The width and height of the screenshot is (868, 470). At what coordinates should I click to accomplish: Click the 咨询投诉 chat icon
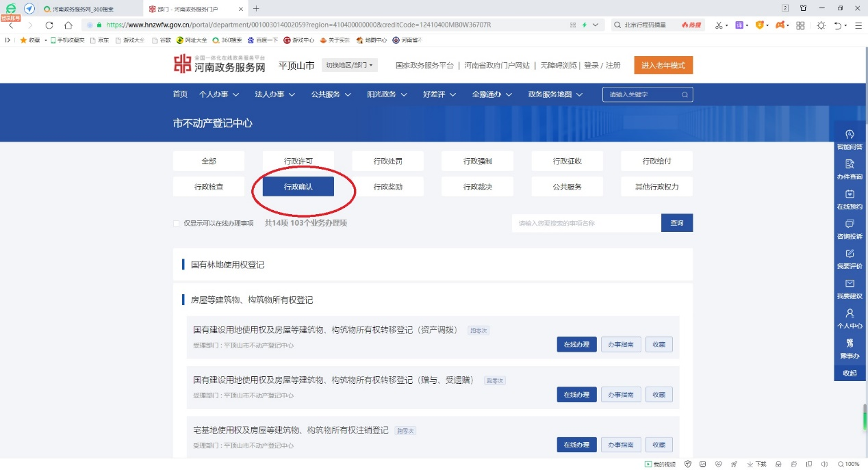(850, 224)
